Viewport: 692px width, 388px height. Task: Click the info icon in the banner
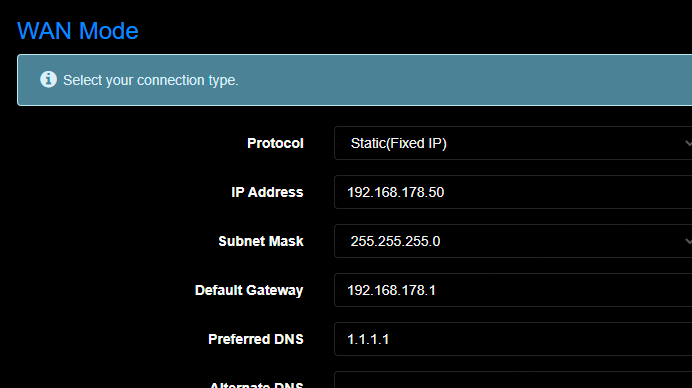(x=49, y=79)
